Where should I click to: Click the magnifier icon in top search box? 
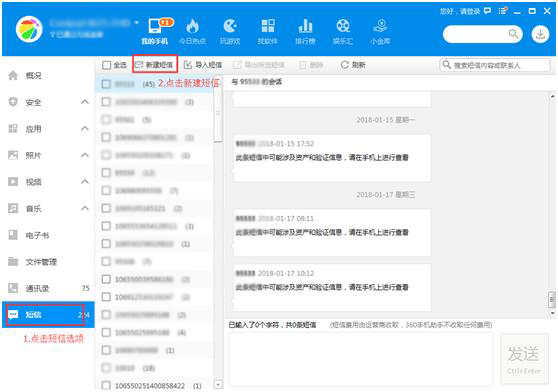point(513,34)
